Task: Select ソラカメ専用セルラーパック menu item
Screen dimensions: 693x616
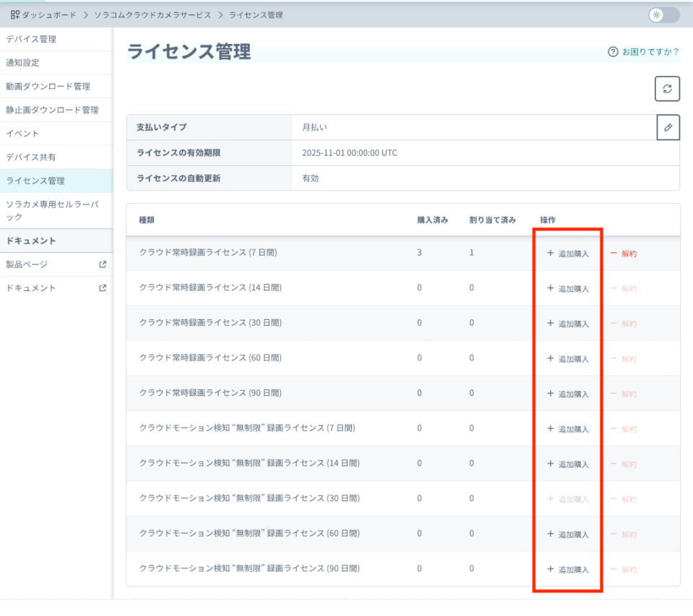Action: (52, 210)
